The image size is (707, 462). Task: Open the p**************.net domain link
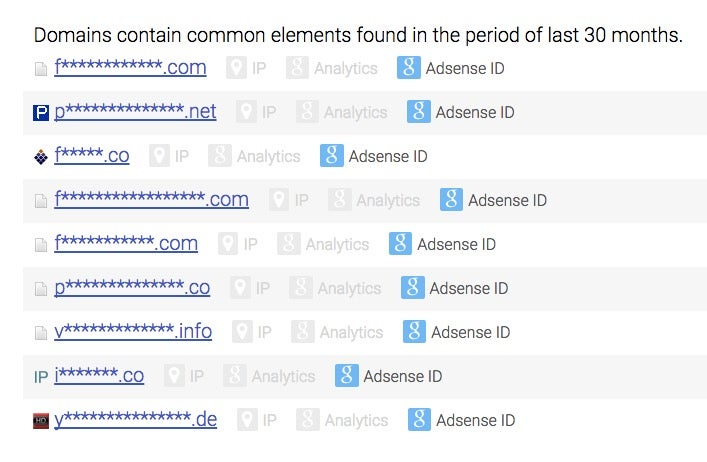click(x=135, y=111)
